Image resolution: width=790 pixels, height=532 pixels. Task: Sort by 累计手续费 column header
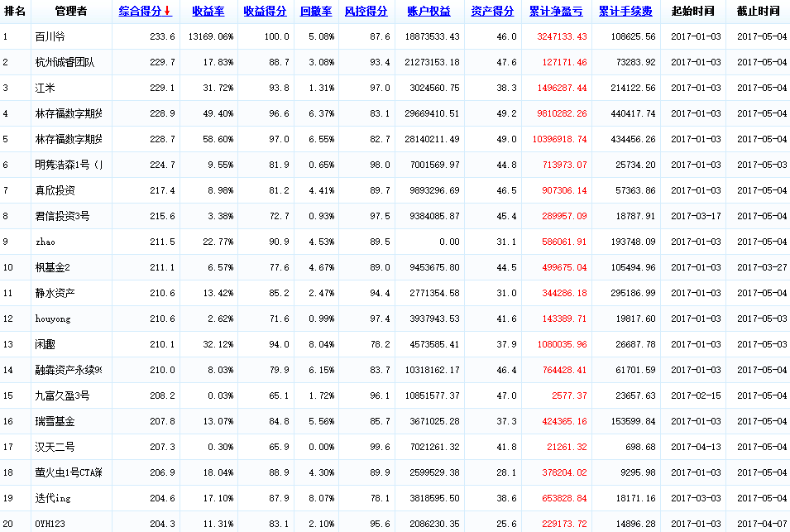coord(625,11)
